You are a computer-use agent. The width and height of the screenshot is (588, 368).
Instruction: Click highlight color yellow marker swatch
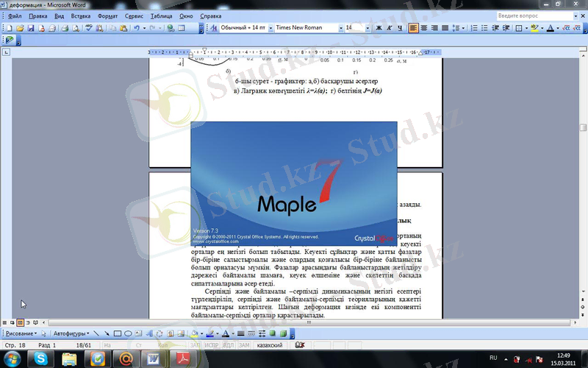pos(534,28)
